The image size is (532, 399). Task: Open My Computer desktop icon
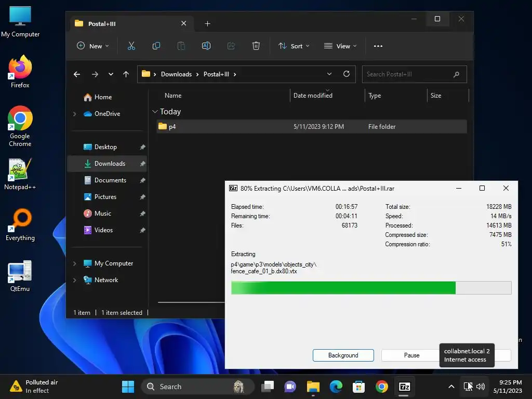[20, 21]
